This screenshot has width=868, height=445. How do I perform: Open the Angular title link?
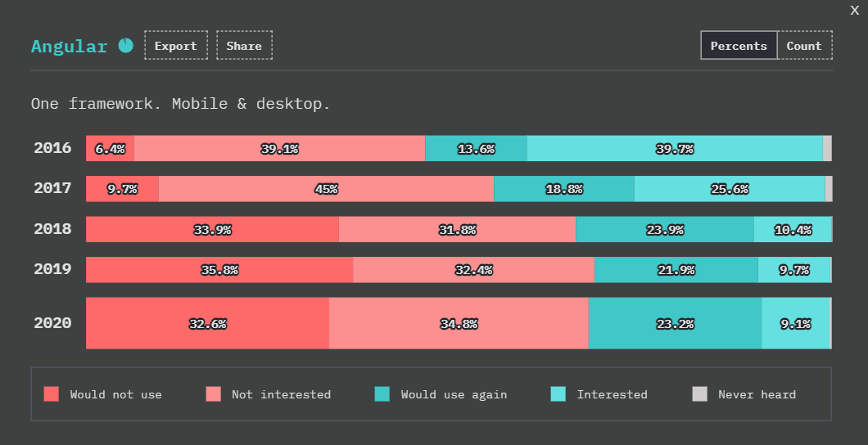point(70,47)
